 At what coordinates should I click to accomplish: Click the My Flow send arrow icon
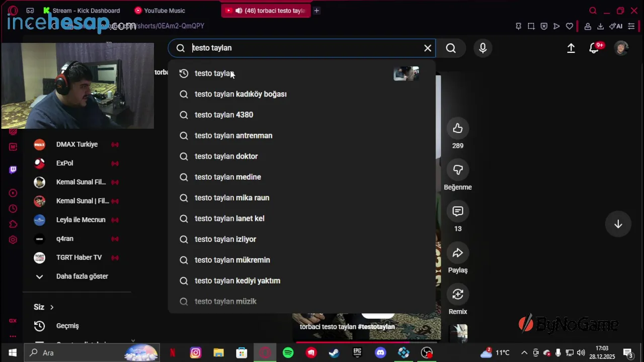pos(556,26)
